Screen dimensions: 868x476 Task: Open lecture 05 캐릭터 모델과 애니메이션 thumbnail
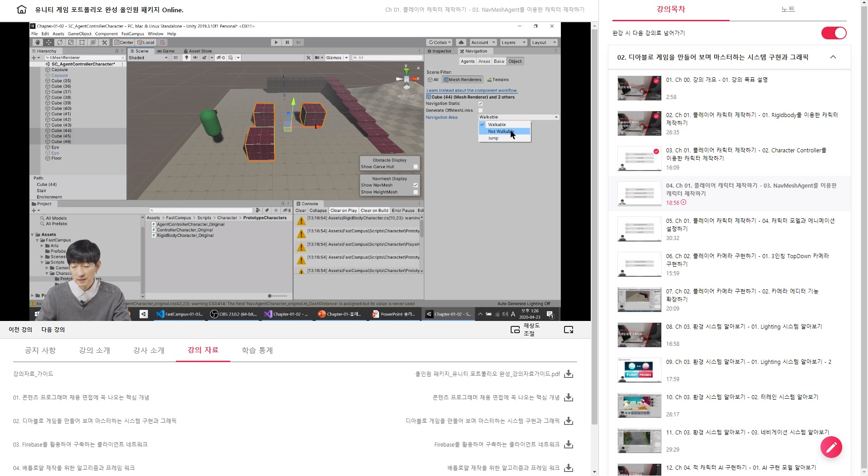coord(640,229)
